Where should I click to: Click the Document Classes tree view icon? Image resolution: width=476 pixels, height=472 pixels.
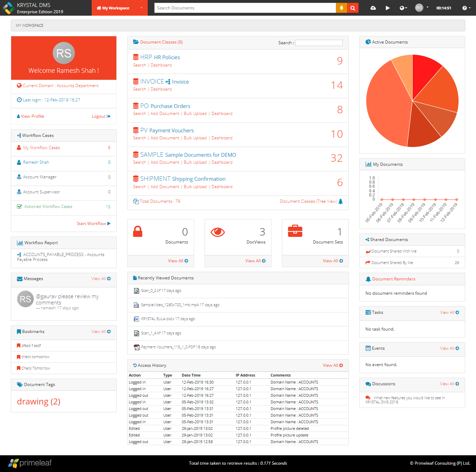pos(341,201)
